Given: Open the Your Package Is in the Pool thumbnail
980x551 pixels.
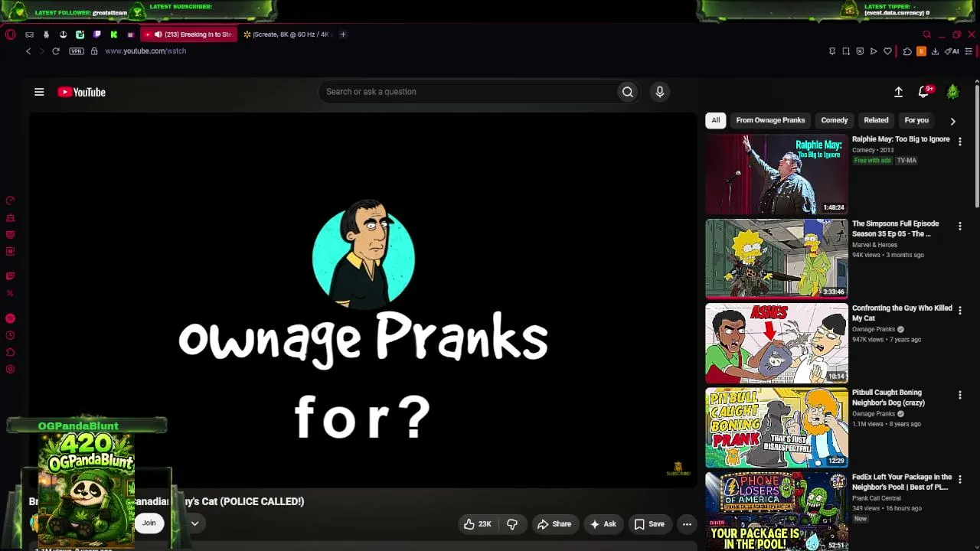Looking at the screenshot, I should pyautogui.click(x=776, y=511).
